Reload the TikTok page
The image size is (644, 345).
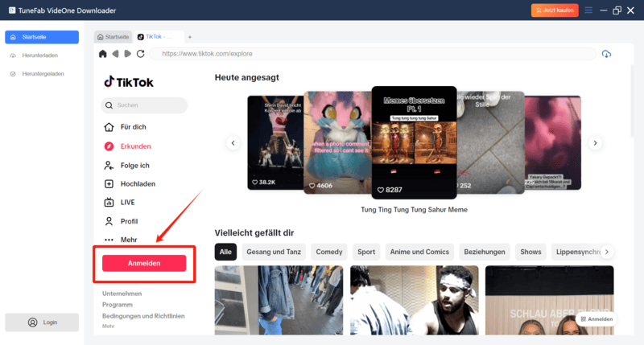pyautogui.click(x=140, y=54)
